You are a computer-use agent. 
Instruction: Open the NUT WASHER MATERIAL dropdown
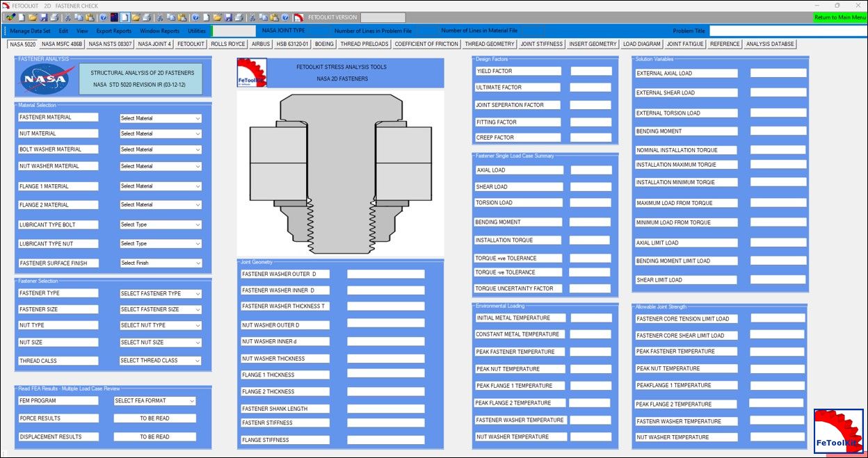(x=161, y=166)
